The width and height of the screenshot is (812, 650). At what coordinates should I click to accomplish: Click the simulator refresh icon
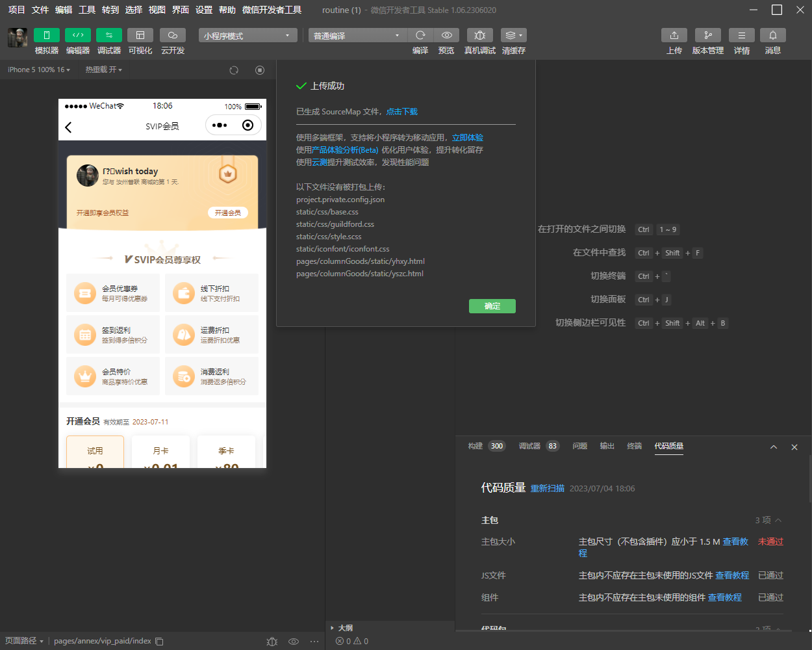tap(234, 70)
